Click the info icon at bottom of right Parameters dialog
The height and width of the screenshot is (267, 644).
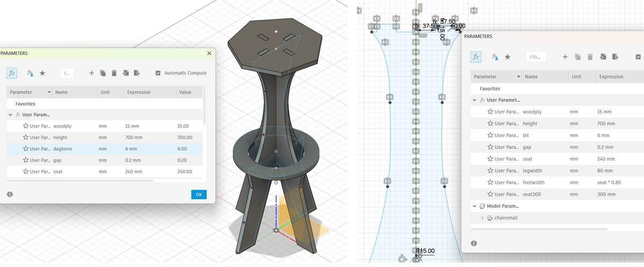(x=474, y=243)
